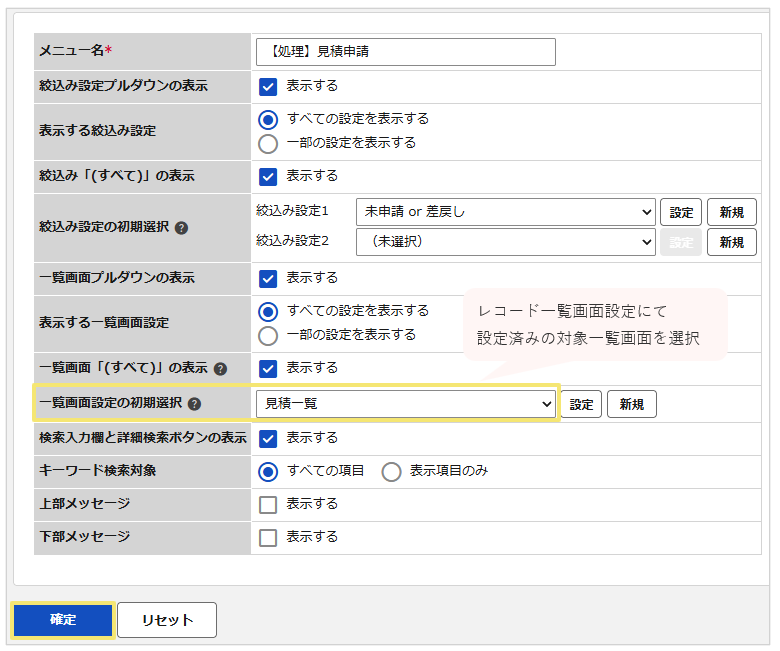Click the 確定 confirm button

tap(63, 620)
